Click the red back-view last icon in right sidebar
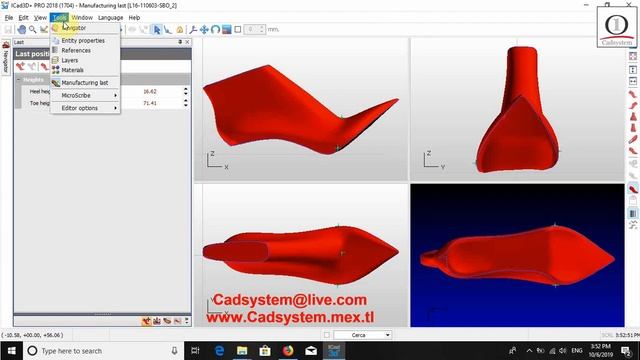 633,128
